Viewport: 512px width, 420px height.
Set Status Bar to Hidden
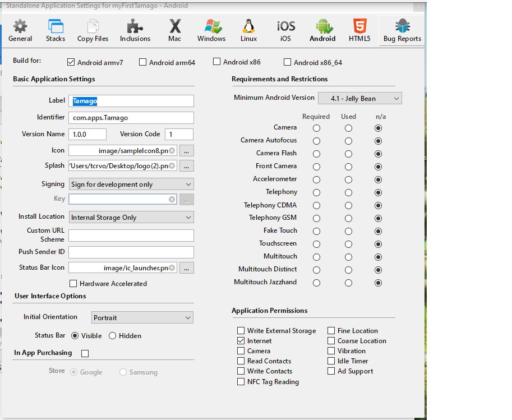pos(112,336)
